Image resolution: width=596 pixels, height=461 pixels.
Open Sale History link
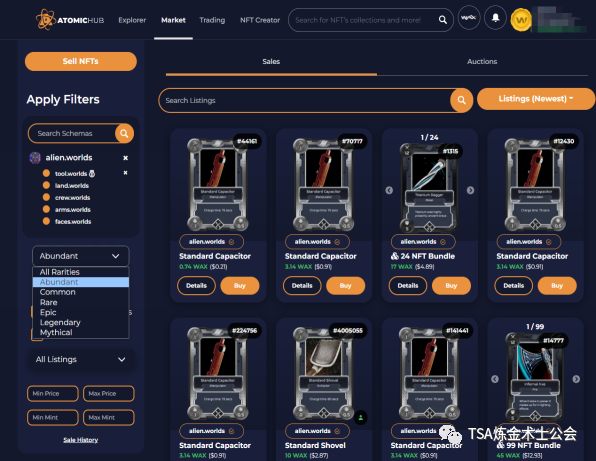coord(81,440)
